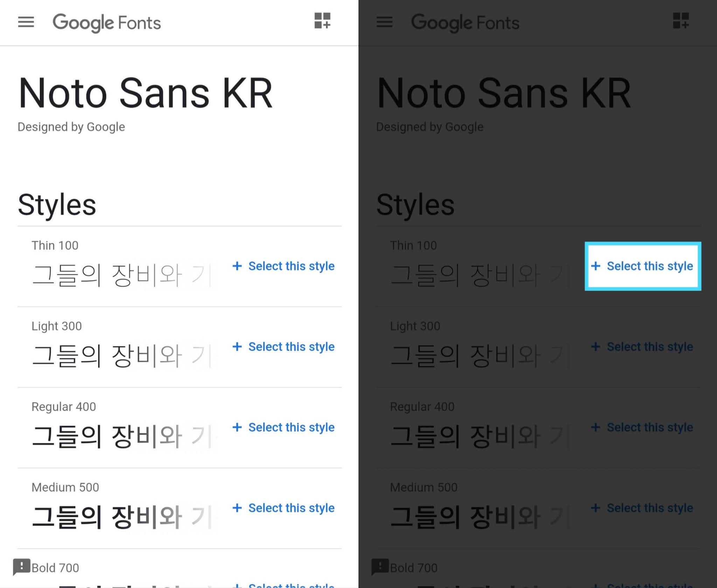
Task: Select the Thin 100 style in left panel
Action: (284, 266)
